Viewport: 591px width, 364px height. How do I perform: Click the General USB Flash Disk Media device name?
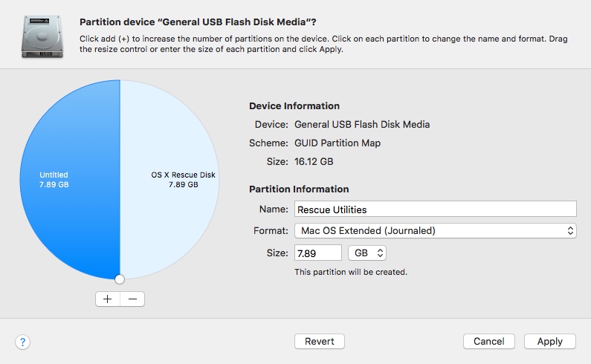(362, 124)
